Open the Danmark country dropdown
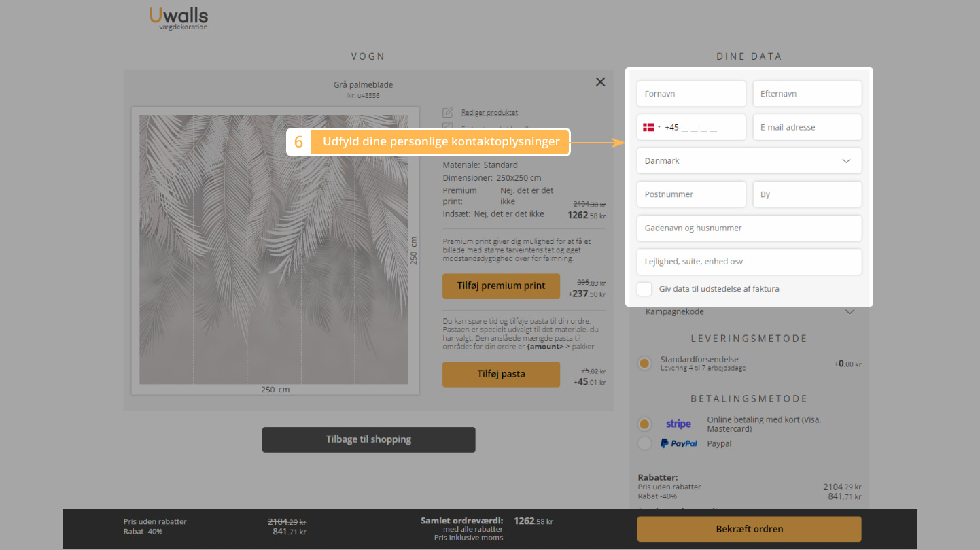Viewport: 980px width, 550px height. [x=749, y=161]
